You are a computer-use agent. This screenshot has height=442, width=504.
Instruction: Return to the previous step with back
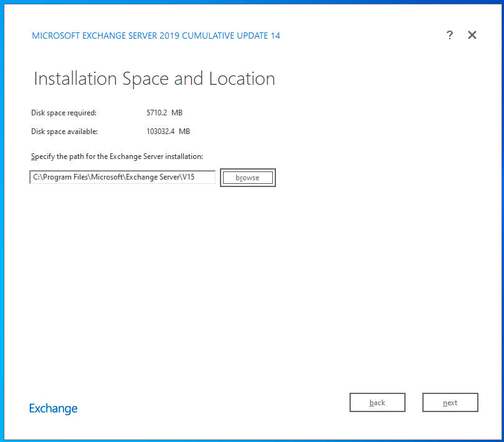[377, 402]
